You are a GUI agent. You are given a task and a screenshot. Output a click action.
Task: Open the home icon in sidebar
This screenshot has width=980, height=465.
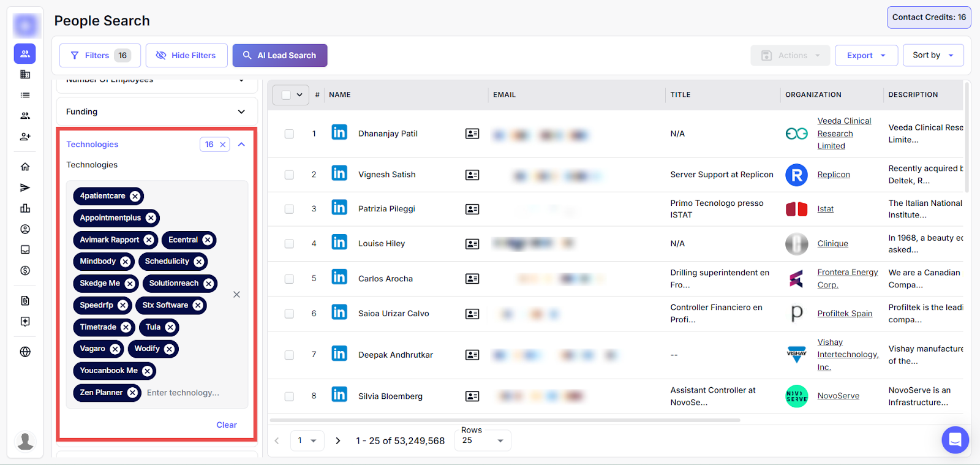[25, 167]
